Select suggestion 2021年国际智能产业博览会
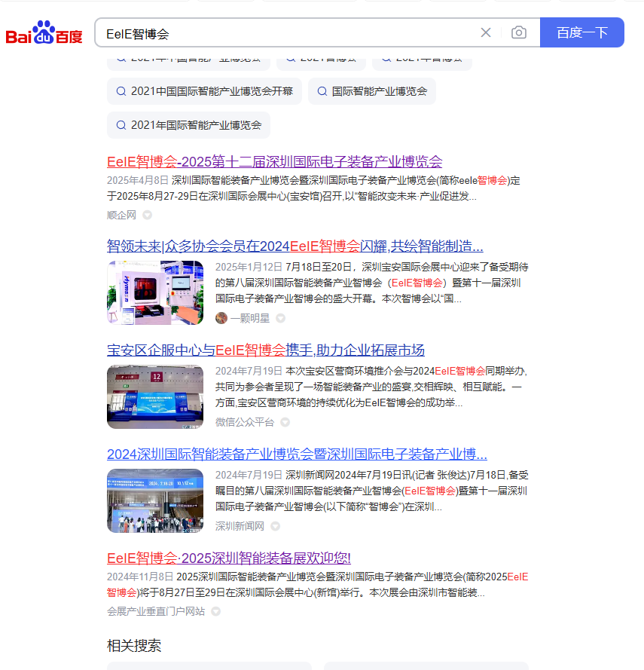 click(188, 125)
